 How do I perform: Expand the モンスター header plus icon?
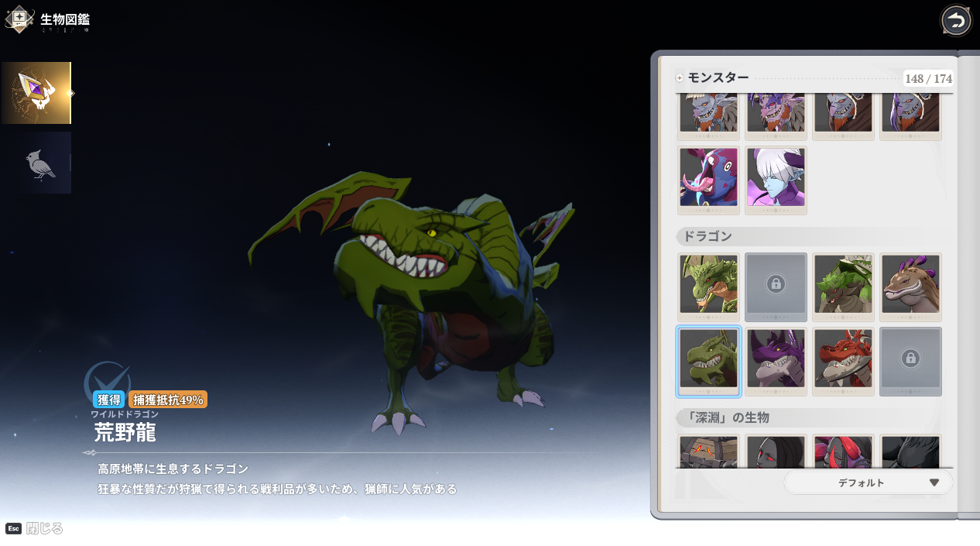point(680,78)
